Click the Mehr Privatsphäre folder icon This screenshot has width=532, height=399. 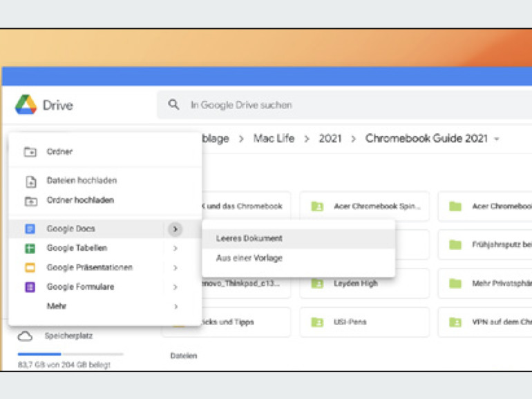pyautogui.click(x=455, y=284)
